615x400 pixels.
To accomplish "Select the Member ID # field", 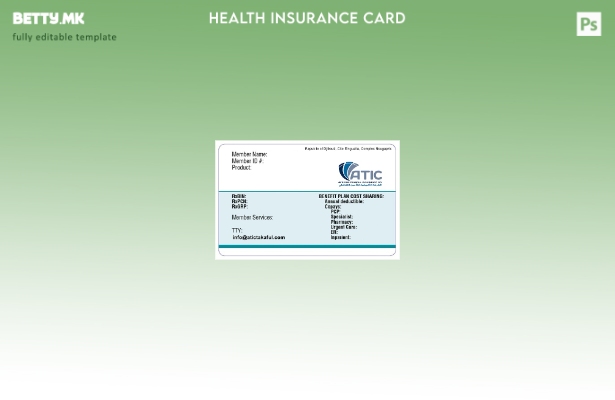I will (247, 161).
